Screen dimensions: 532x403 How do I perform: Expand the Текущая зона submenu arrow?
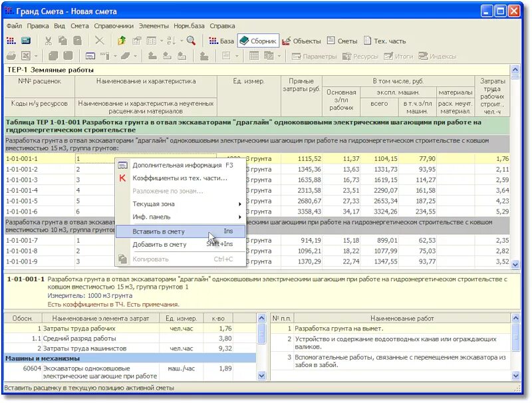(x=240, y=204)
